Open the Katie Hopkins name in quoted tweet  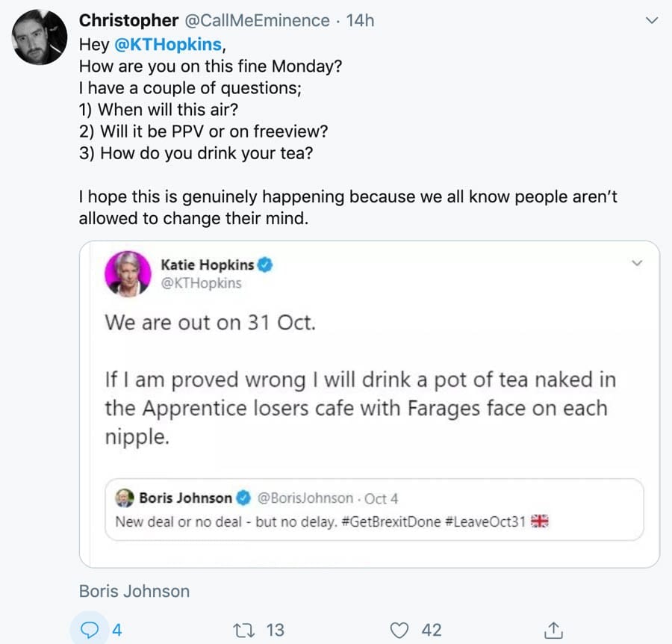click(x=208, y=264)
